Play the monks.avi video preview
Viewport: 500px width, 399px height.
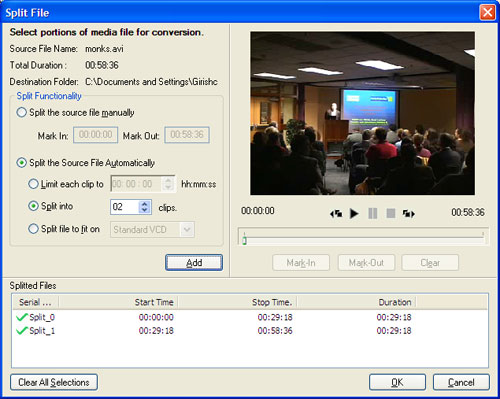pyautogui.click(x=354, y=213)
